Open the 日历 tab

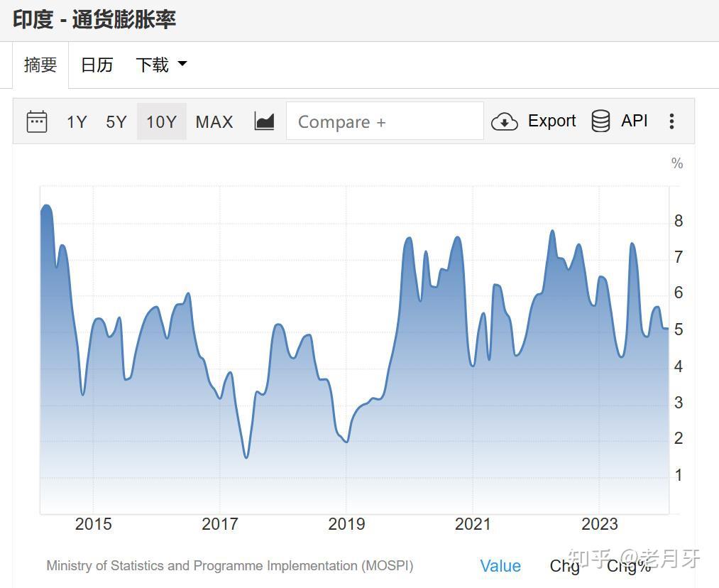pos(96,64)
